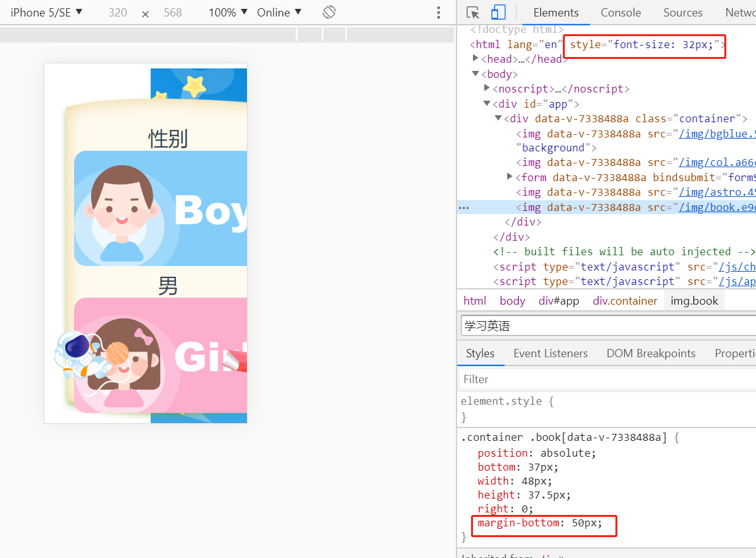Viewport: 756px width, 558px height.
Task: Click the width field showing 320
Action: pos(118,13)
